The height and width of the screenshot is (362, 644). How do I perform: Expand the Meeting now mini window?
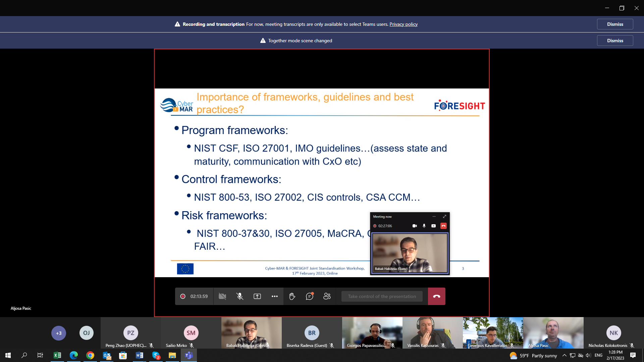pos(444,217)
